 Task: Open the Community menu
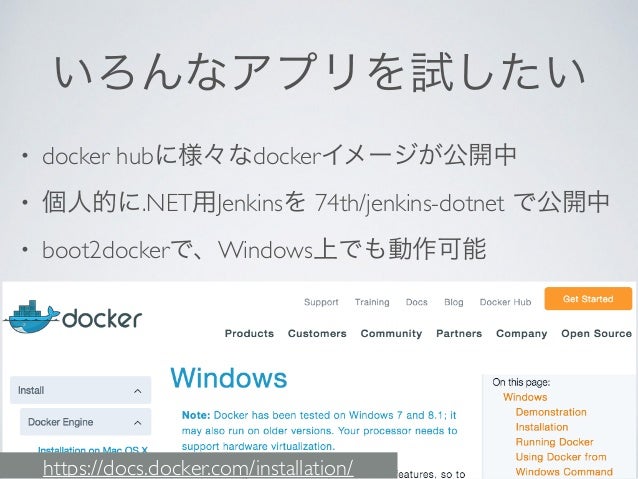coord(391,333)
